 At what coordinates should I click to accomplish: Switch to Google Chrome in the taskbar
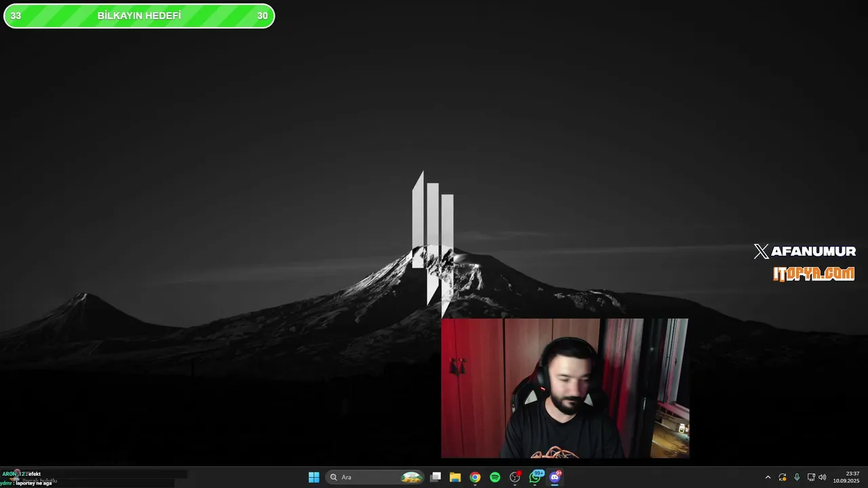(475, 477)
